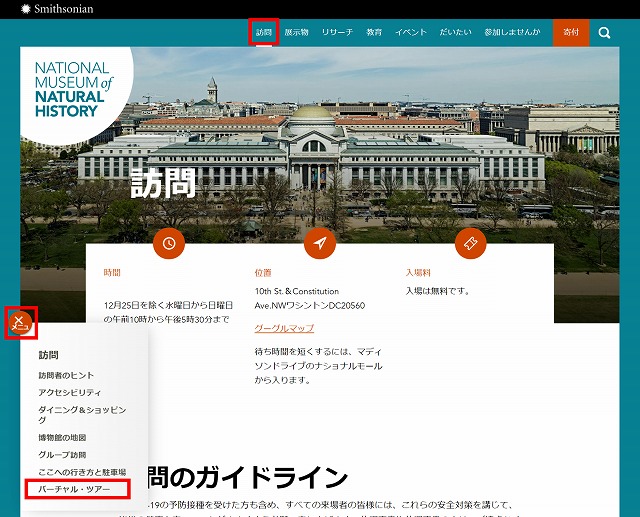Image resolution: width=640 pixels, height=517 pixels.
Task: Close the side menu with X メニュー button
Action: click(x=20, y=323)
